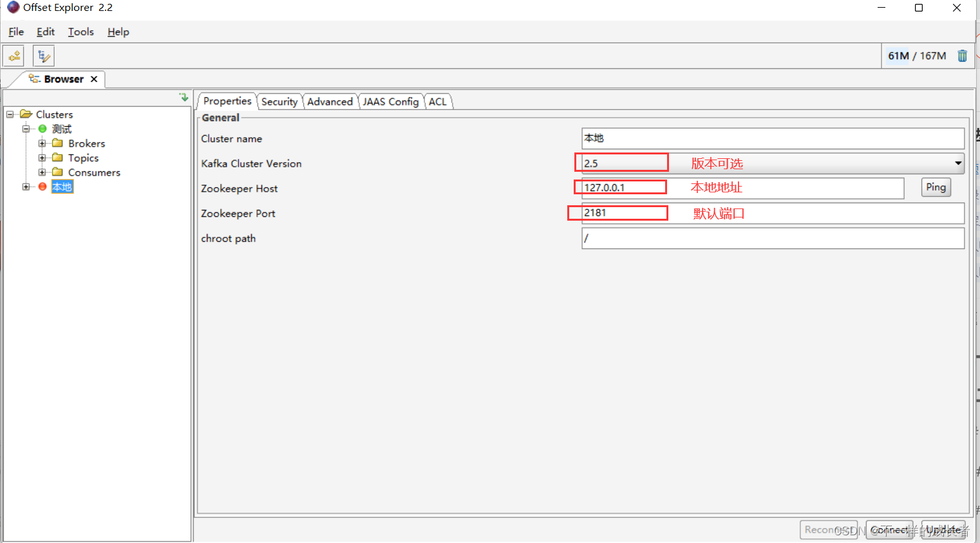Click the trash icon to run garbage collection
Screen dimensions: 980x543
pyautogui.click(x=962, y=55)
